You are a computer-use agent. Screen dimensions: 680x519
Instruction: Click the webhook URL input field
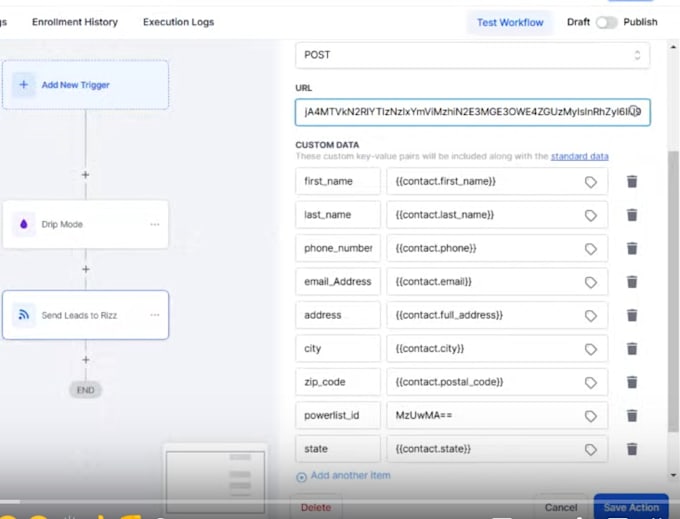click(x=473, y=112)
